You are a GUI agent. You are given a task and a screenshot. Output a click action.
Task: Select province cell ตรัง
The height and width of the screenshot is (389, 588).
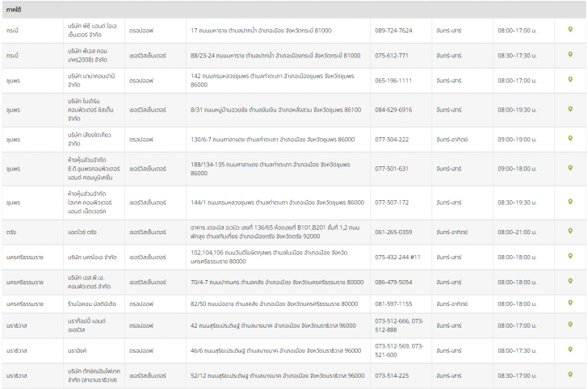(x=11, y=232)
